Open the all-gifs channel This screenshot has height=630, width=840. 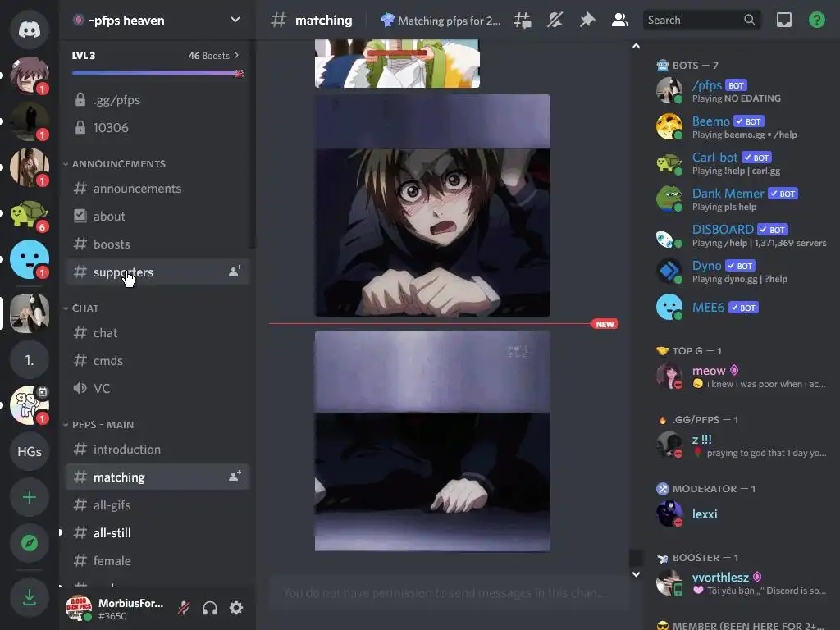157,505
